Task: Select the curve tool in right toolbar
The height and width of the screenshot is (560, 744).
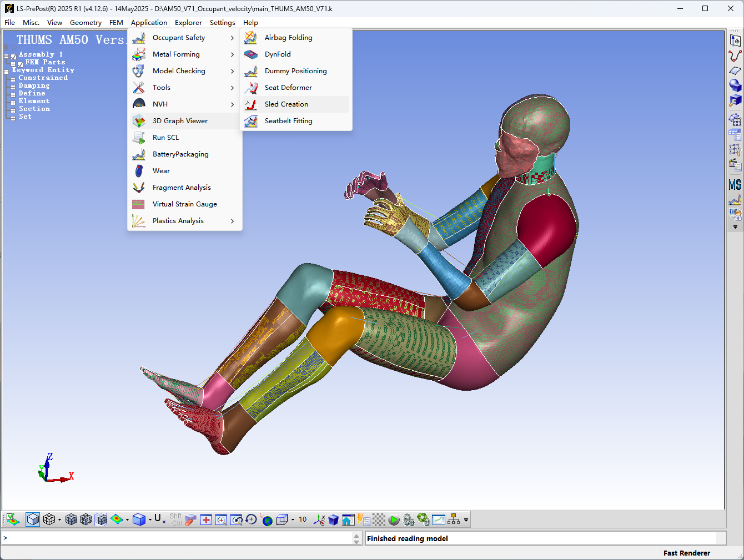Action: pos(735,56)
